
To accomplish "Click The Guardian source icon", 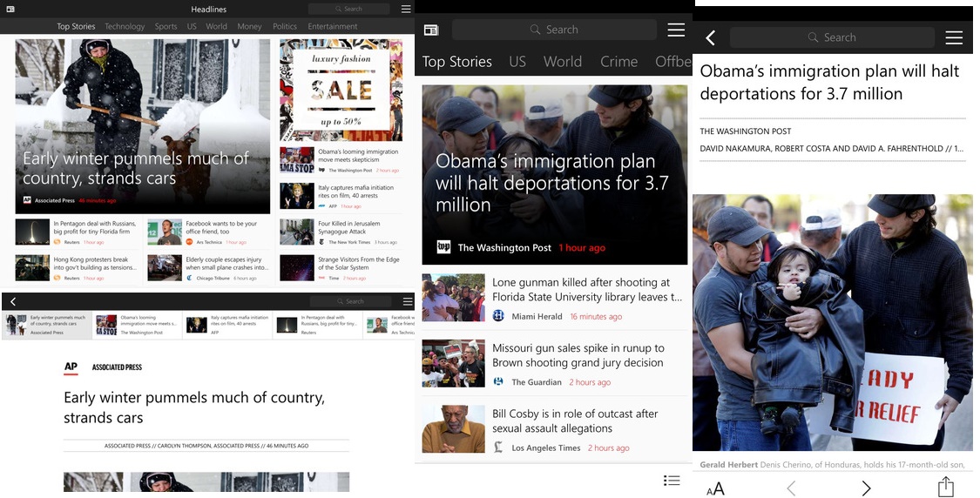I will click(499, 381).
